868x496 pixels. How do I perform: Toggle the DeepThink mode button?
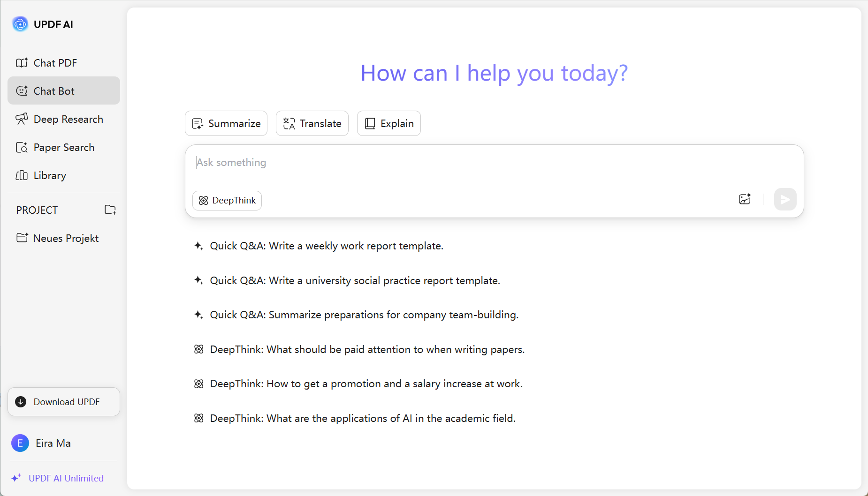coord(227,201)
